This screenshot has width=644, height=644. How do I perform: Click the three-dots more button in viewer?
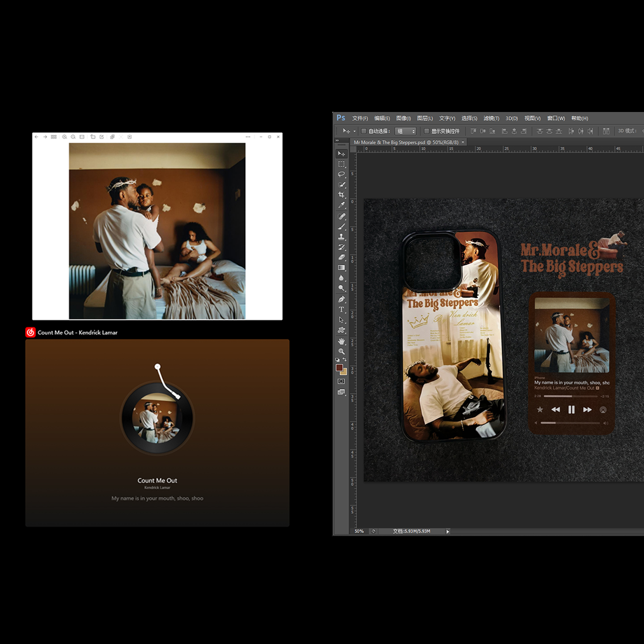point(248,137)
